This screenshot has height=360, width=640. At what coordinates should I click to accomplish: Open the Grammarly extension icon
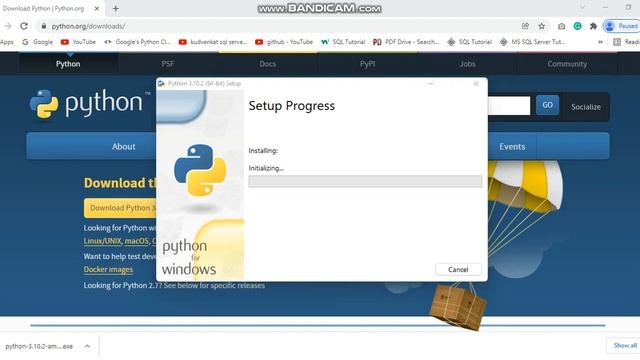point(578,26)
